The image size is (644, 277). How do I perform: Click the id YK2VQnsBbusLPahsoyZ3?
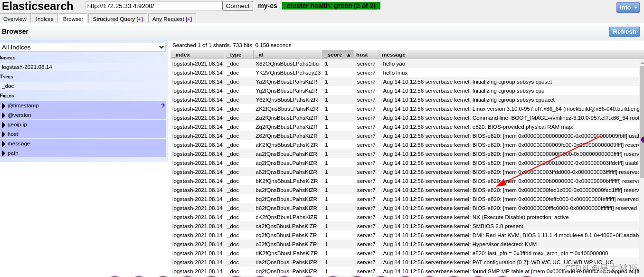[288, 73]
